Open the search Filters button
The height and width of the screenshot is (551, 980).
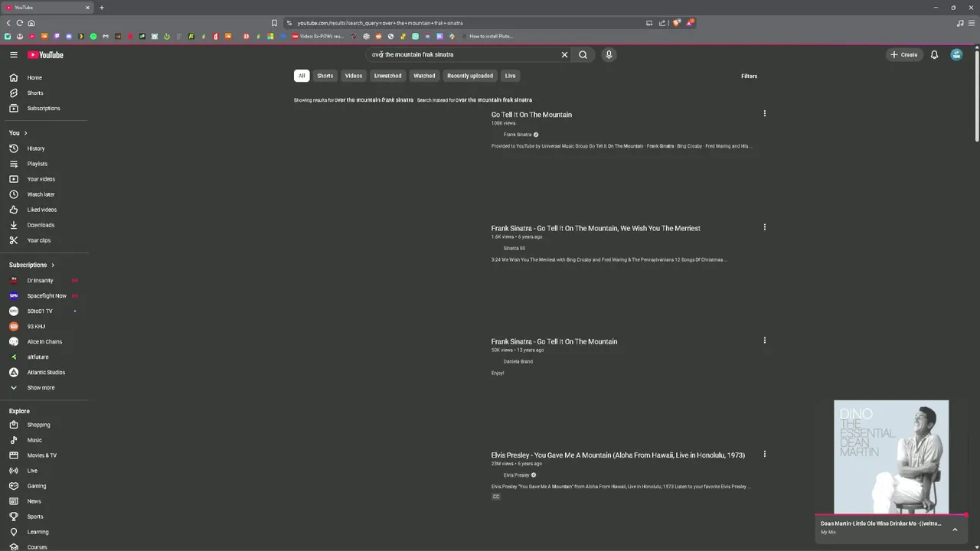click(x=749, y=76)
